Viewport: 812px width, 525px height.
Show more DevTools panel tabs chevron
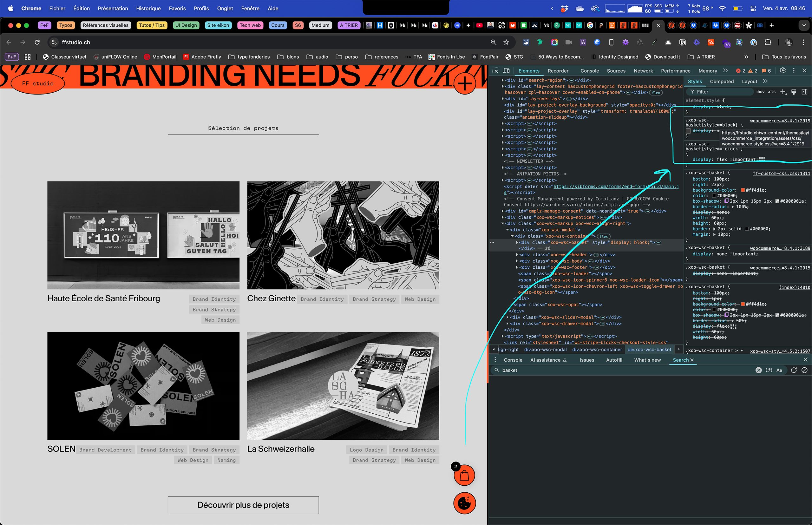[x=725, y=70]
